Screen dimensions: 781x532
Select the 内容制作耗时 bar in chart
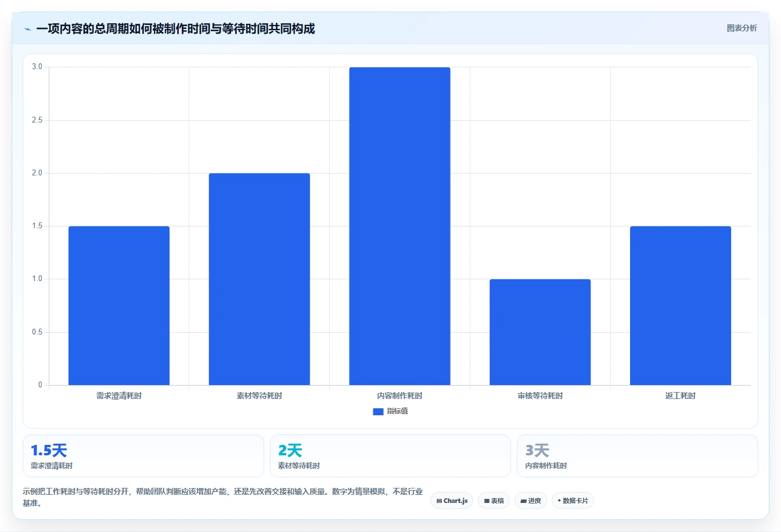coord(400,226)
